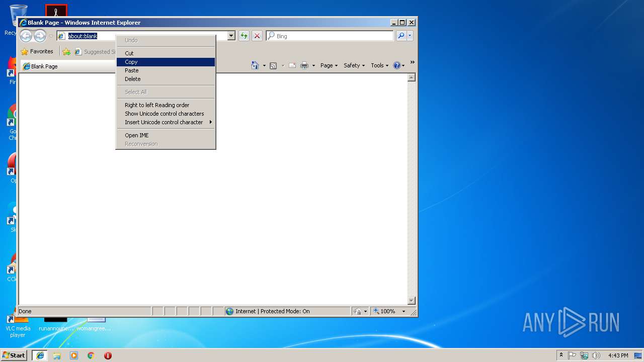Stop loading with the red X icon
The height and width of the screenshot is (362, 644).
257,36
